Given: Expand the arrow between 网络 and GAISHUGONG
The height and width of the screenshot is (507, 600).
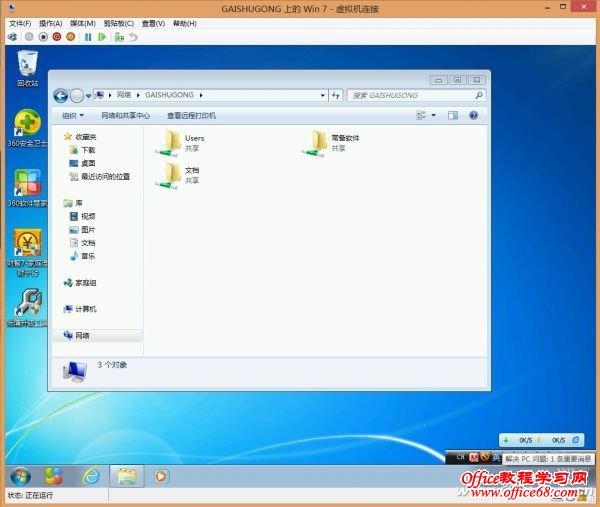Looking at the screenshot, I should (x=138, y=95).
